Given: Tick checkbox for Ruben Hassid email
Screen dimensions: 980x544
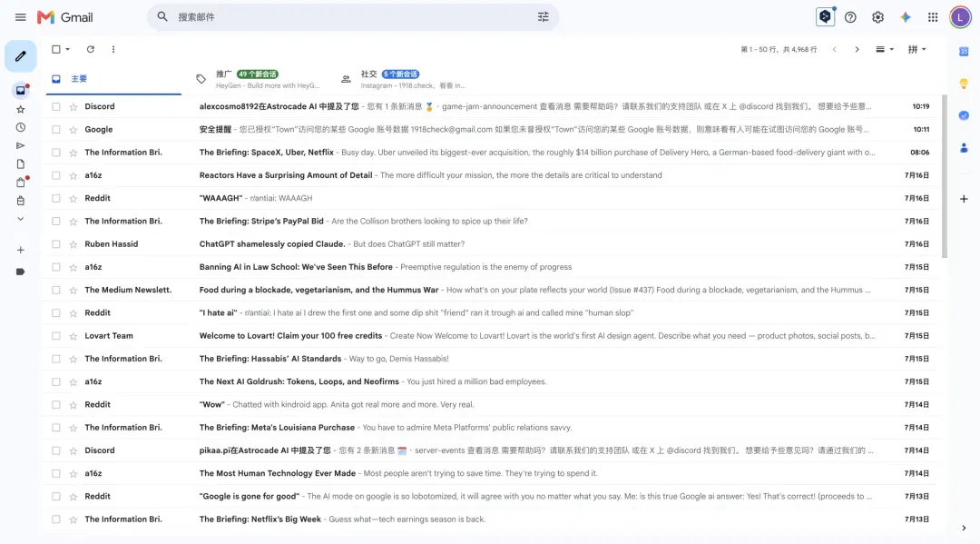Looking at the screenshot, I should point(56,244).
